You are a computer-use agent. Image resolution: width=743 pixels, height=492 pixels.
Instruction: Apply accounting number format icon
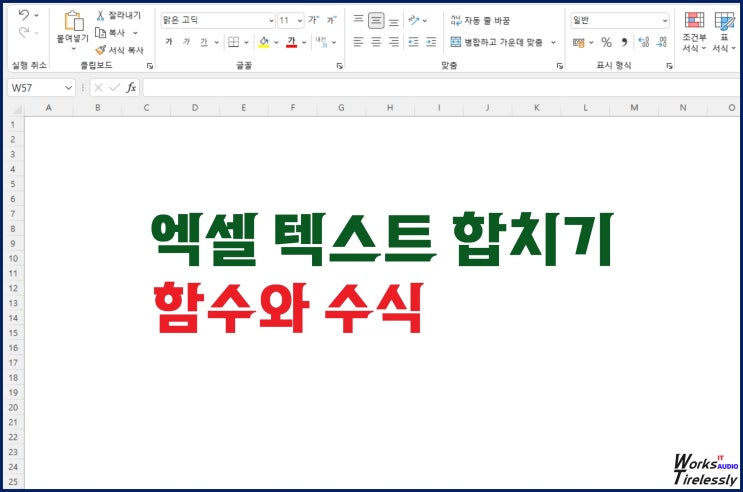click(579, 43)
